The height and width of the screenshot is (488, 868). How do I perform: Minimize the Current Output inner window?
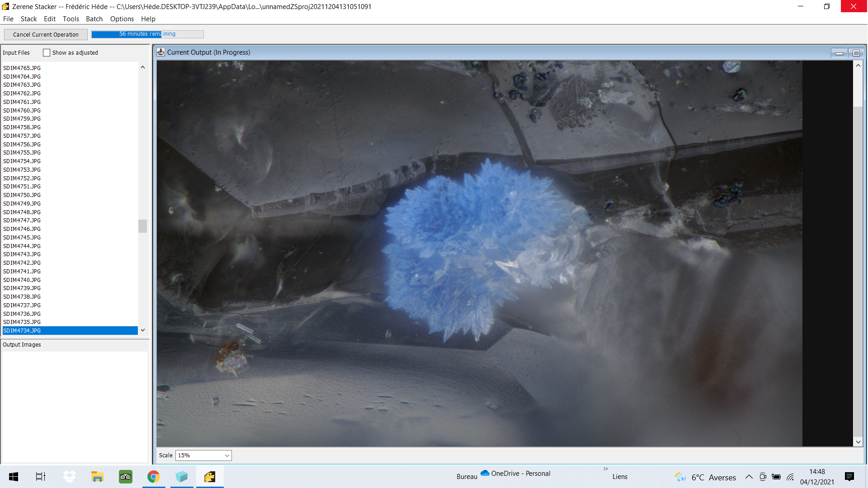pyautogui.click(x=839, y=53)
